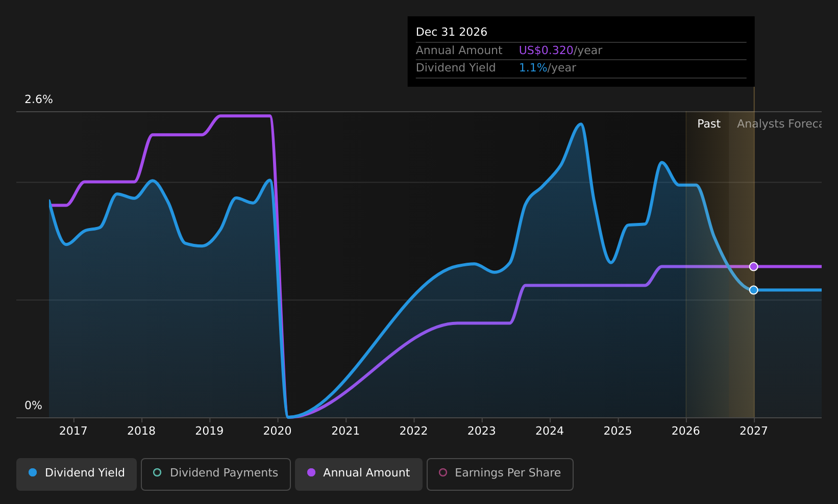
Task: Click the Analysts Forecasts region label
Action: point(779,124)
